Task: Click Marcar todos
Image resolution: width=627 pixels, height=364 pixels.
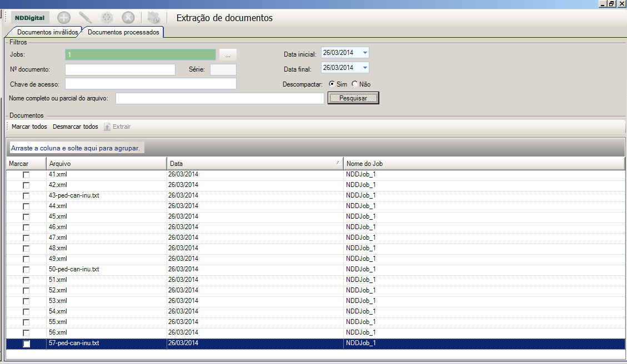Action: [x=29, y=127]
